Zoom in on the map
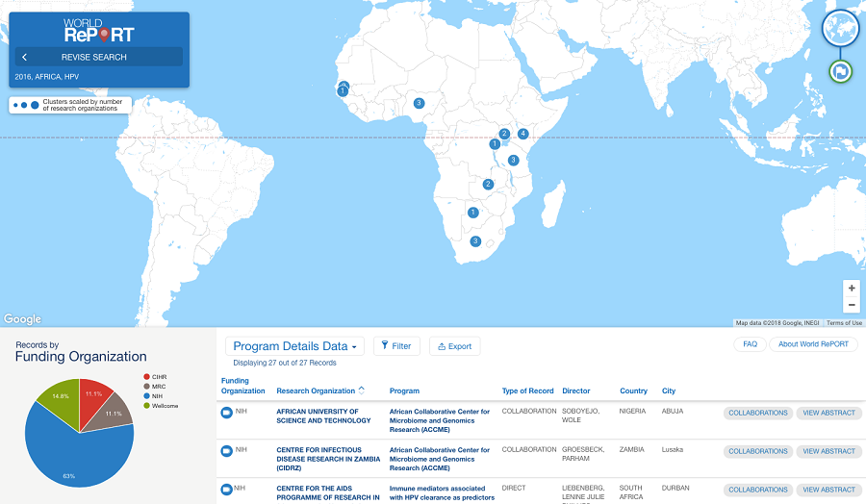 (x=851, y=288)
